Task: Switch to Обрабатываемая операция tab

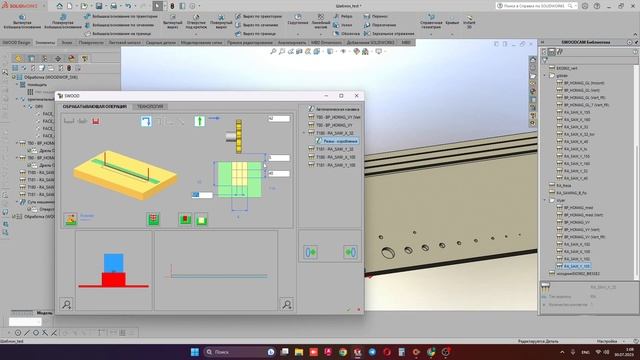Action: coord(95,107)
